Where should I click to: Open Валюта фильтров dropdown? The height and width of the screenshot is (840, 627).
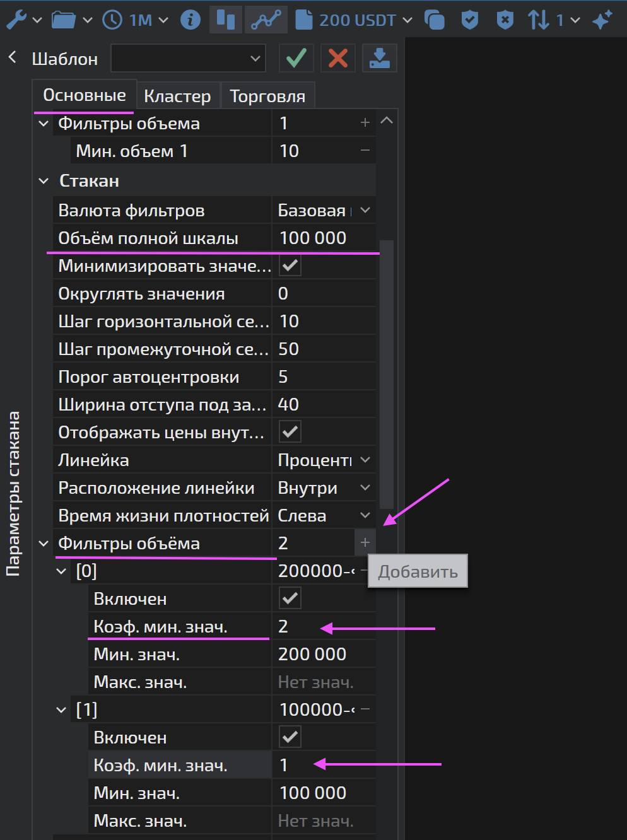[x=365, y=211]
